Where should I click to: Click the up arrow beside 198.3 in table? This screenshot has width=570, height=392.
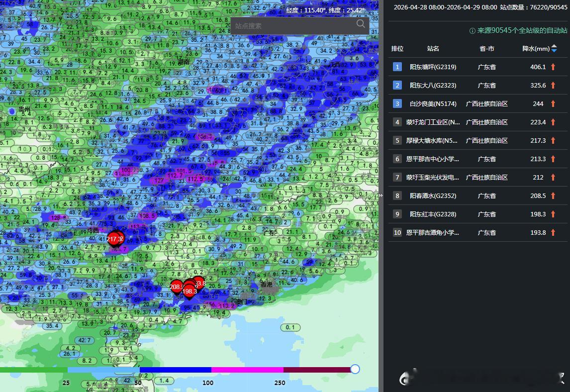[x=553, y=214]
